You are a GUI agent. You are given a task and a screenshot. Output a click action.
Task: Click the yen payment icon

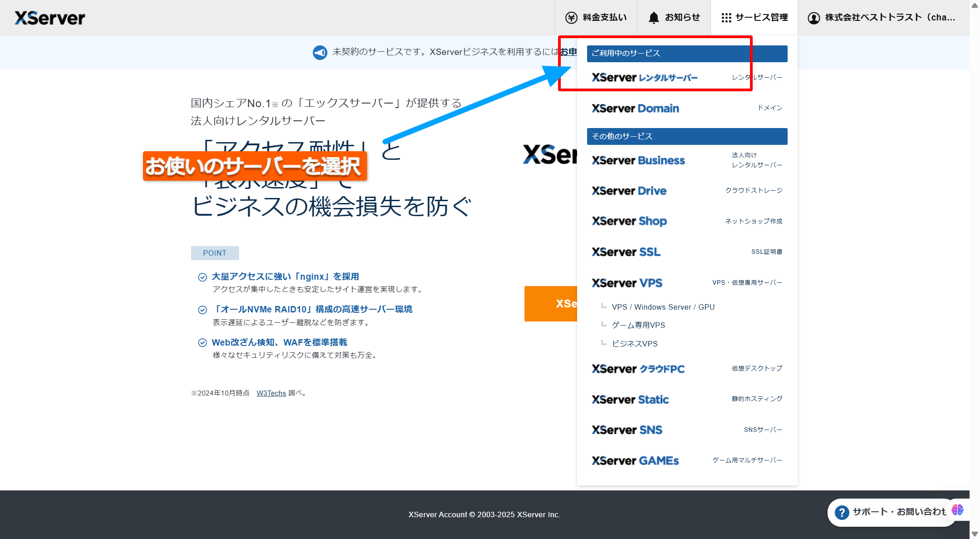(x=571, y=18)
